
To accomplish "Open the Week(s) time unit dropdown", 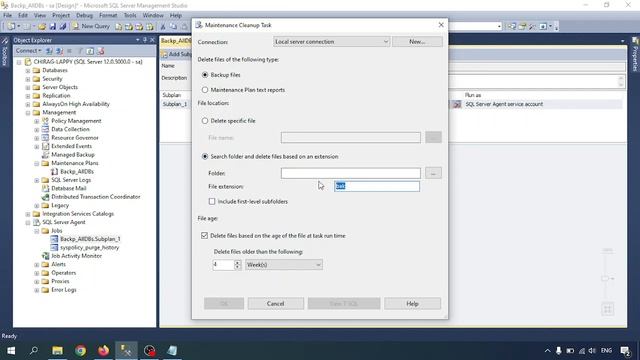I will click(284, 265).
